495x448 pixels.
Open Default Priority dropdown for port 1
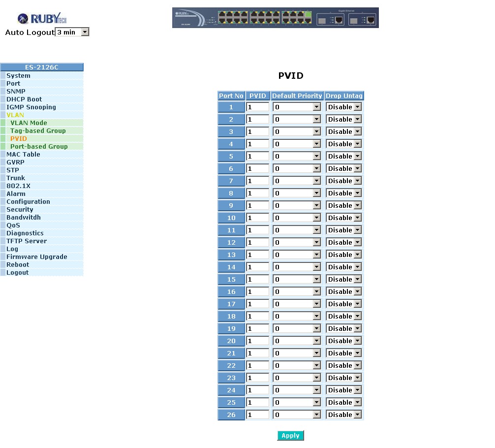pos(297,107)
